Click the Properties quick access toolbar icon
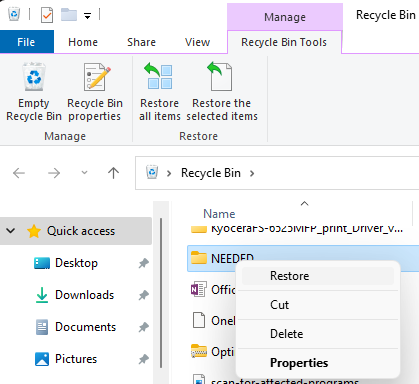The width and height of the screenshot is (419, 384). coord(47,15)
